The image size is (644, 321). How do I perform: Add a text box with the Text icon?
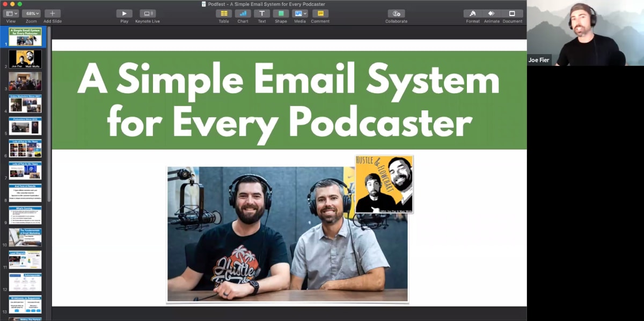(x=262, y=14)
